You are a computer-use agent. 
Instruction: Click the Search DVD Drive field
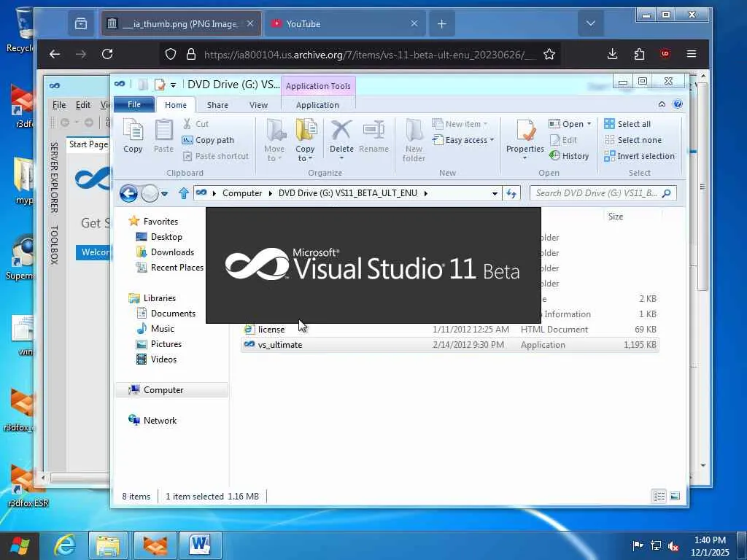click(603, 193)
